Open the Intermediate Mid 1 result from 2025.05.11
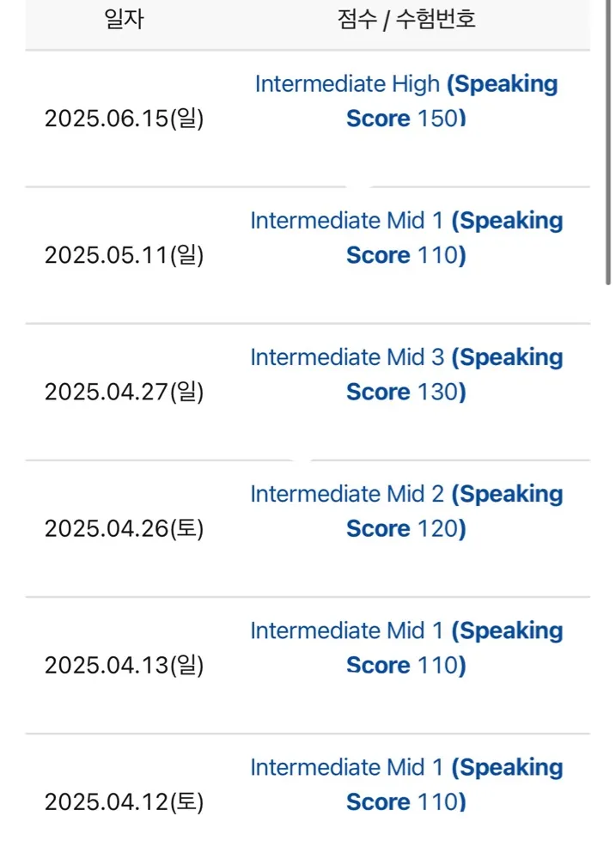Image resolution: width=616 pixels, height=859 pixels. point(406,238)
